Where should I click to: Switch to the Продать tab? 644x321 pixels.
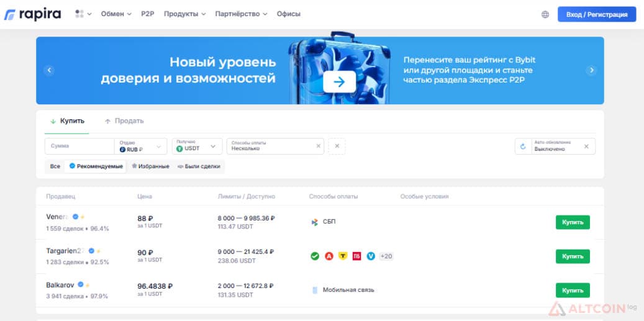(124, 121)
